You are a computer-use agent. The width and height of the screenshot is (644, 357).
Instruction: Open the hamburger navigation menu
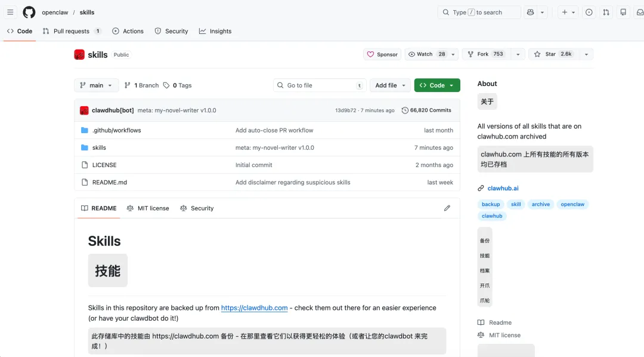pos(10,13)
